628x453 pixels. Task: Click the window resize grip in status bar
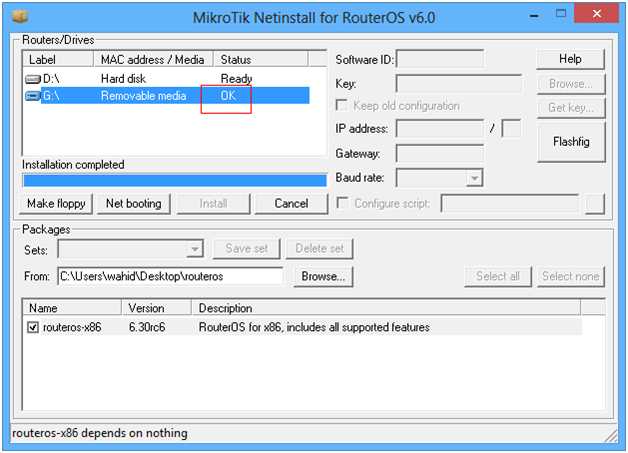(611, 436)
